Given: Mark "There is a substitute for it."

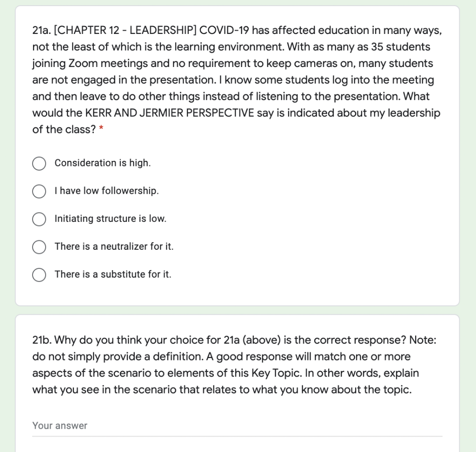Looking at the screenshot, I should click(39, 275).
